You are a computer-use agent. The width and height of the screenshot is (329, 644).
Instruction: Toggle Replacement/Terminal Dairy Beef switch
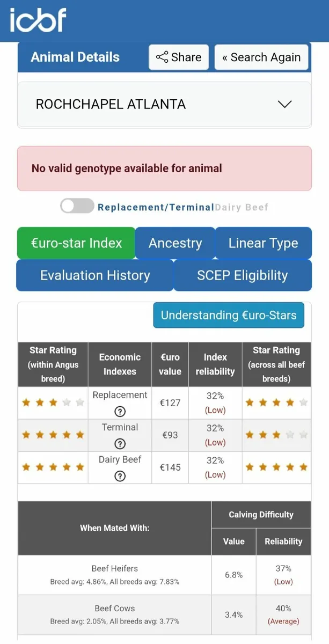coord(77,206)
